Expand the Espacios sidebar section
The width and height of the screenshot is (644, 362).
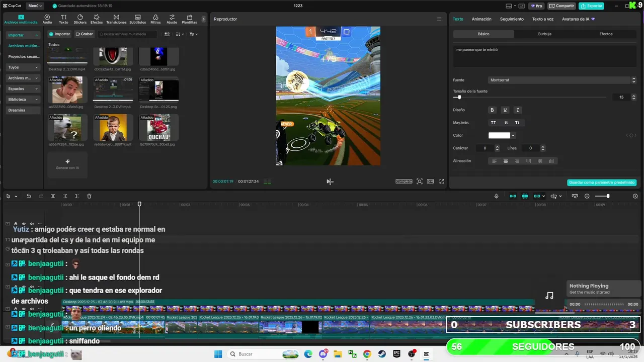pos(23,88)
